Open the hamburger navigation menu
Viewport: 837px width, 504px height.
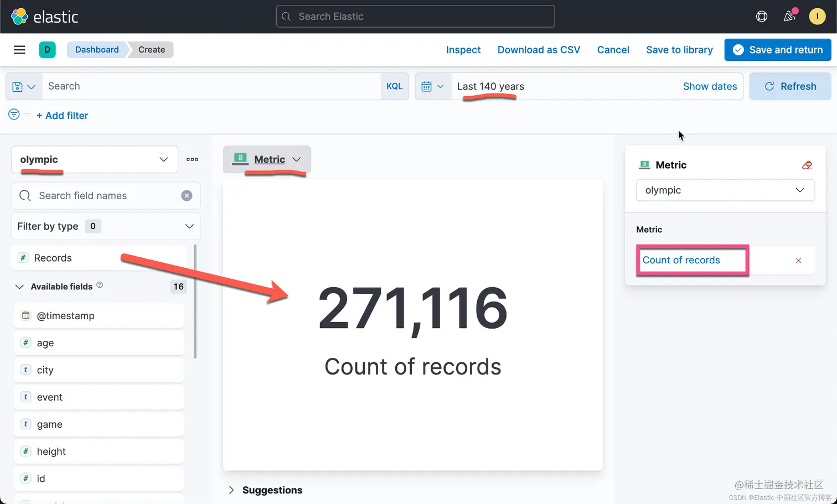19,50
